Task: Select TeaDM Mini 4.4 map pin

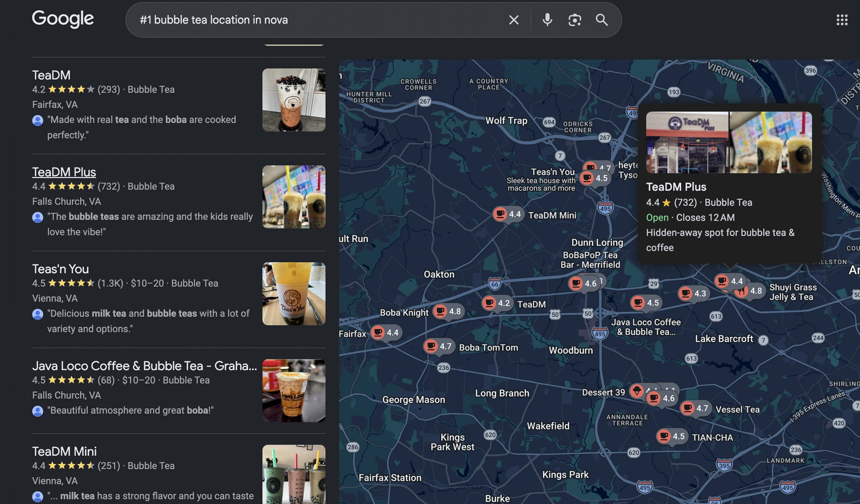Action: coord(508,214)
